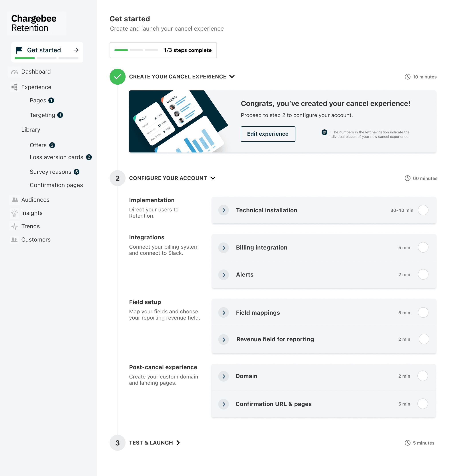
Task: Click the Dashboard gauge icon
Action: tap(14, 72)
